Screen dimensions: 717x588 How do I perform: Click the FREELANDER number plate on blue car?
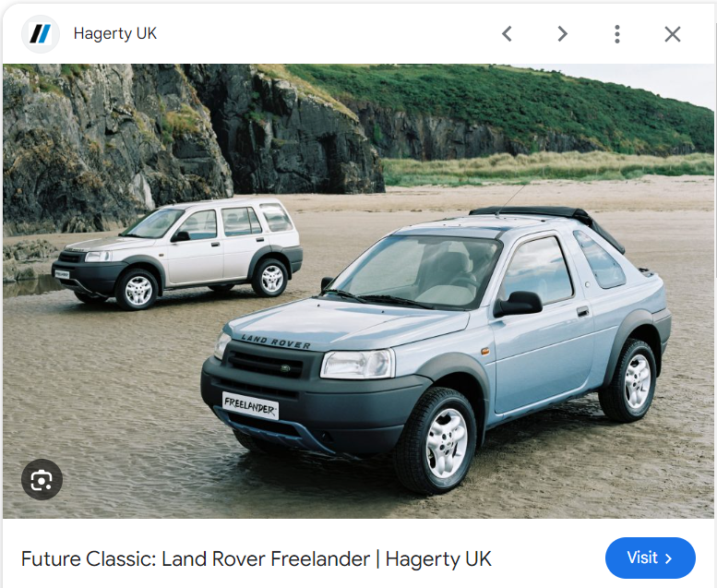coord(250,405)
